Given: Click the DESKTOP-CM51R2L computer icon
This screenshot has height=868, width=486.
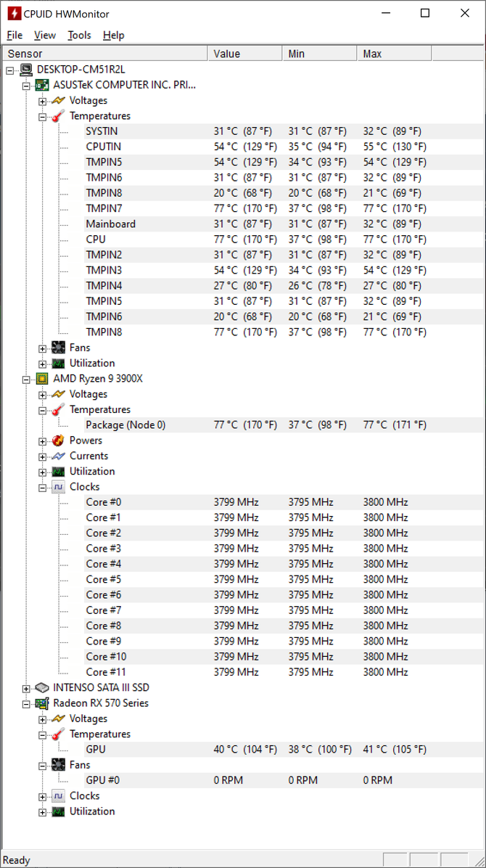Looking at the screenshot, I should (25, 70).
